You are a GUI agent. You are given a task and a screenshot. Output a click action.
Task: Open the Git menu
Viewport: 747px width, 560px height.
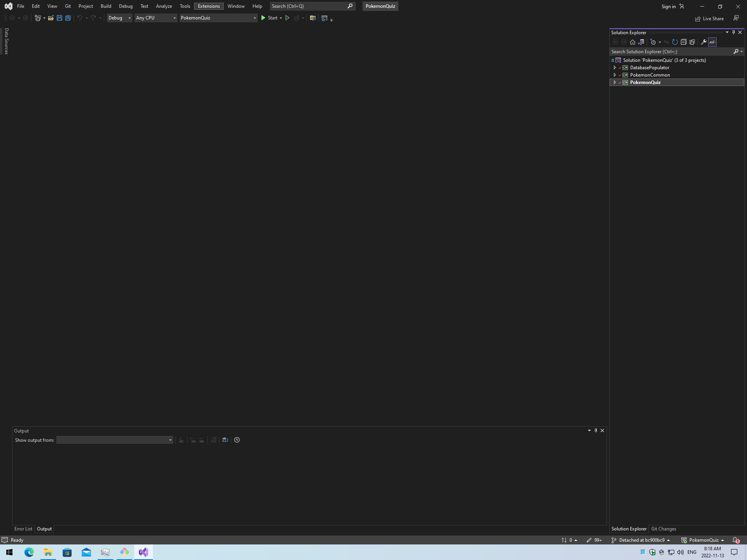point(68,6)
